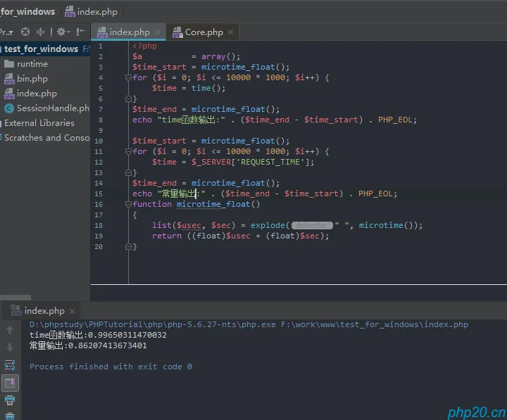Close the Core.php editor tab
The height and width of the screenshot is (420, 507).
(x=230, y=32)
